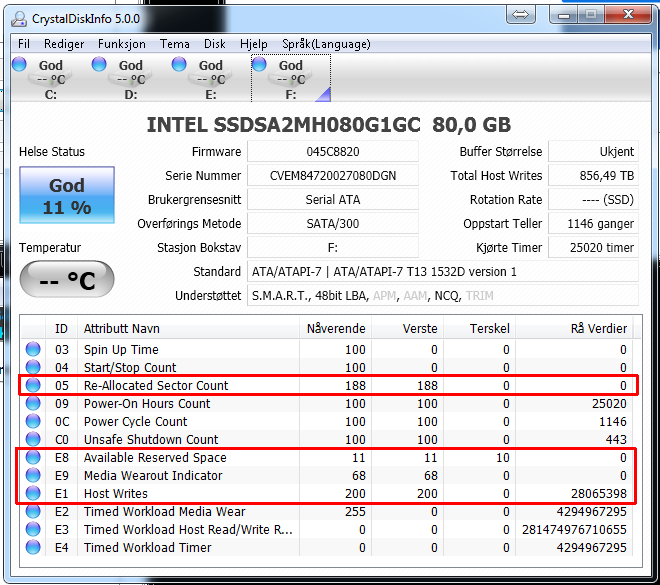Screen dimensions: 660x585
Task: Click Oppstart Teller 1146 ganger value
Action: click(x=593, y=223)
